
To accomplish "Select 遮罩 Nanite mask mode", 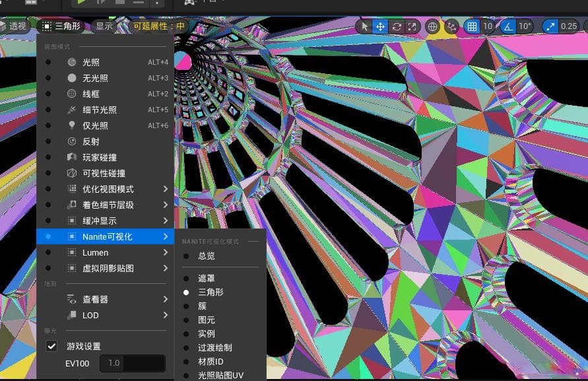I will pos(220,278).
